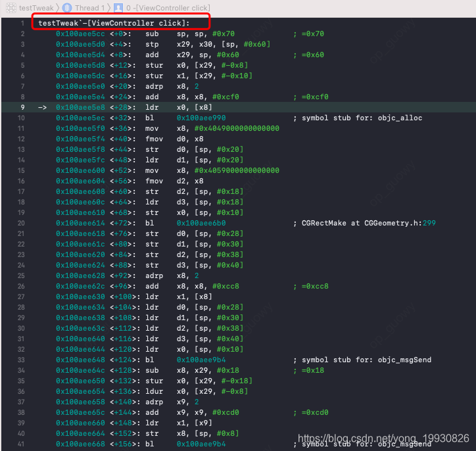Open Thread 1 breadcrumb item
Screen dimensions: 476x451
point(89,8)
